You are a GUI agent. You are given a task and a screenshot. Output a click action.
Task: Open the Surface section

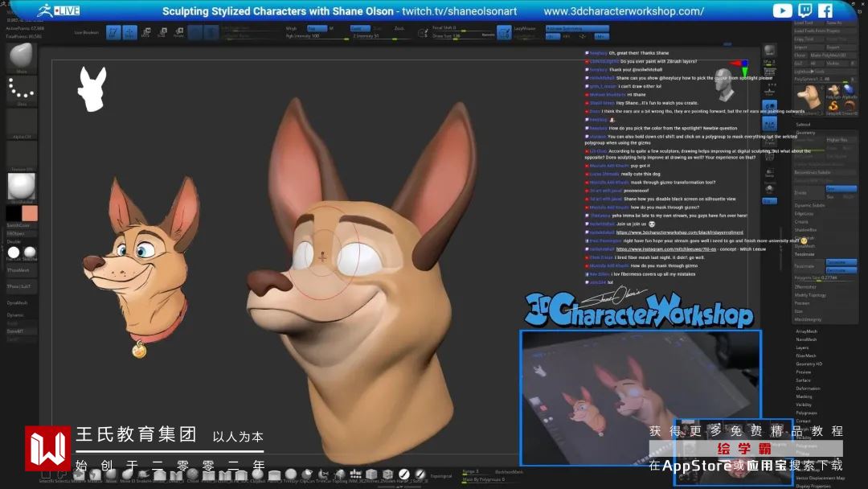pyautogui.click(x=803, y=380)
